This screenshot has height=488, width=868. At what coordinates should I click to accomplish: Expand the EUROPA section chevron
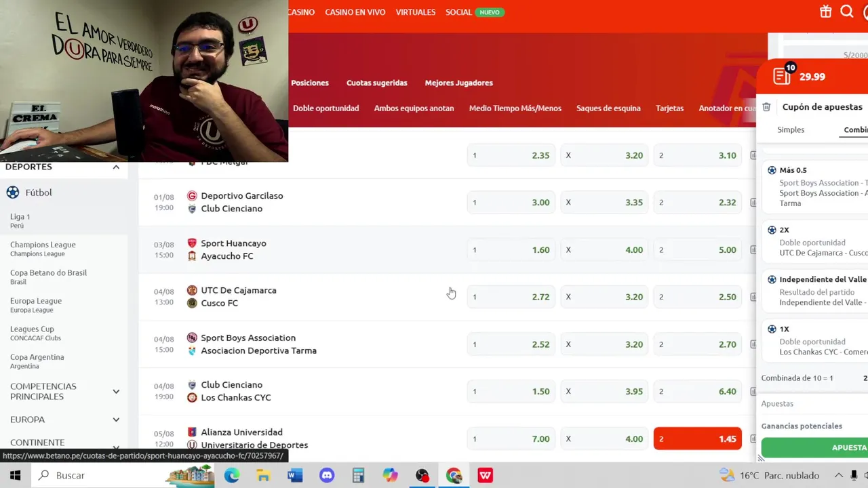click(x=116, y=420)
